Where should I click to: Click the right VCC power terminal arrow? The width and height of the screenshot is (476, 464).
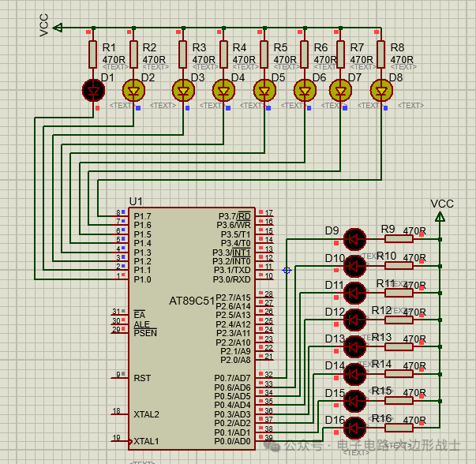(x=440, y=217)
